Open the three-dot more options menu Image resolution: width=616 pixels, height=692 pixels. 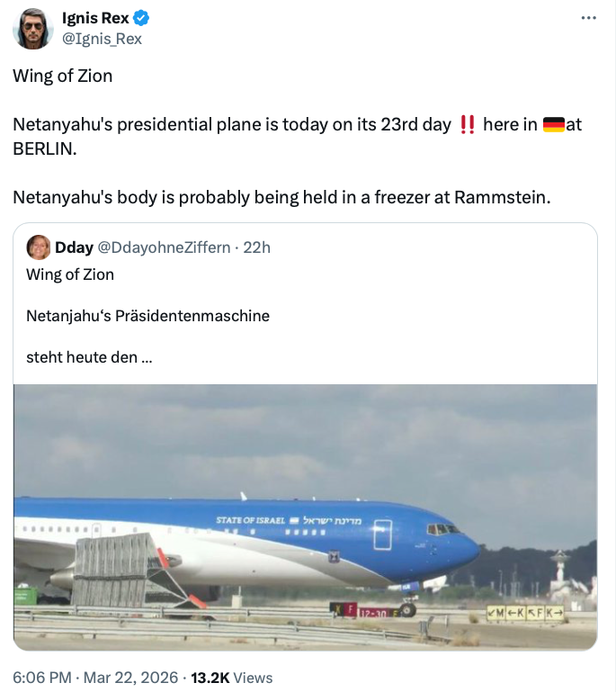[x=589, y=18]
